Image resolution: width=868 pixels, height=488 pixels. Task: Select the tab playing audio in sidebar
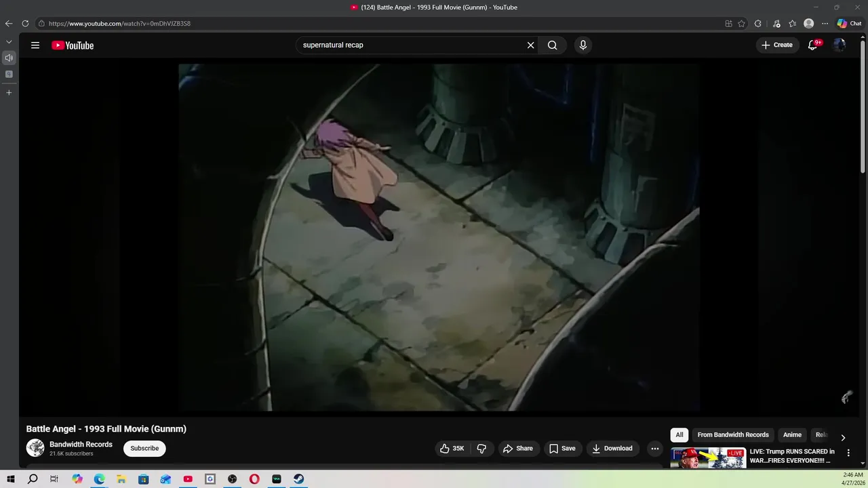(9, 58)
